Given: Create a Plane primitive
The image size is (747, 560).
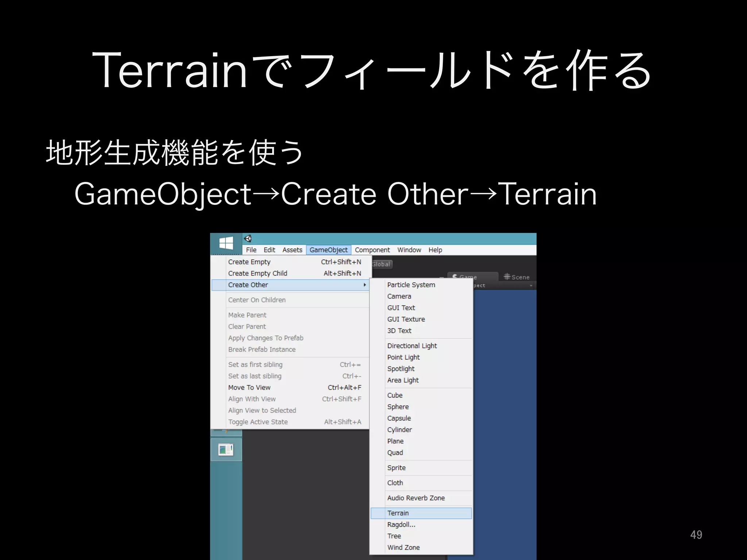Looking at the screenshot, I should coord(421,441).
